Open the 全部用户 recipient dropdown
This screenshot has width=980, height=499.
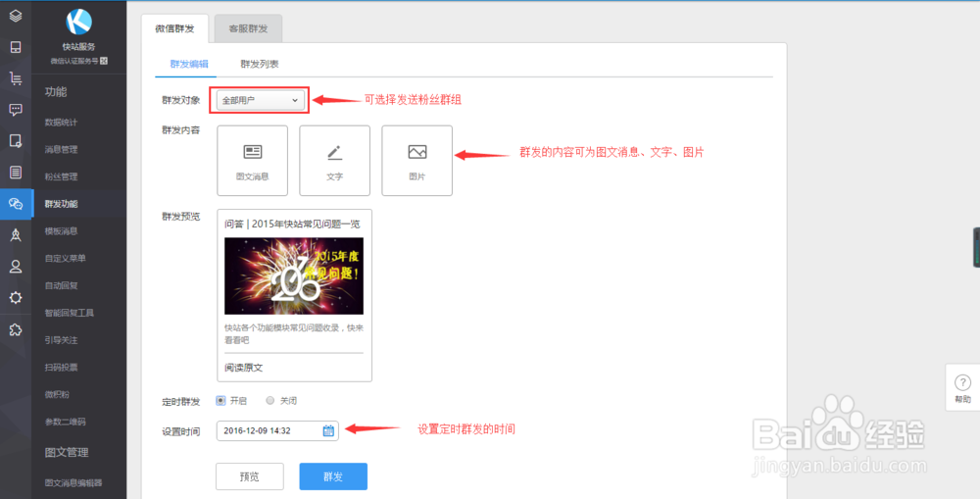(260, 100)
